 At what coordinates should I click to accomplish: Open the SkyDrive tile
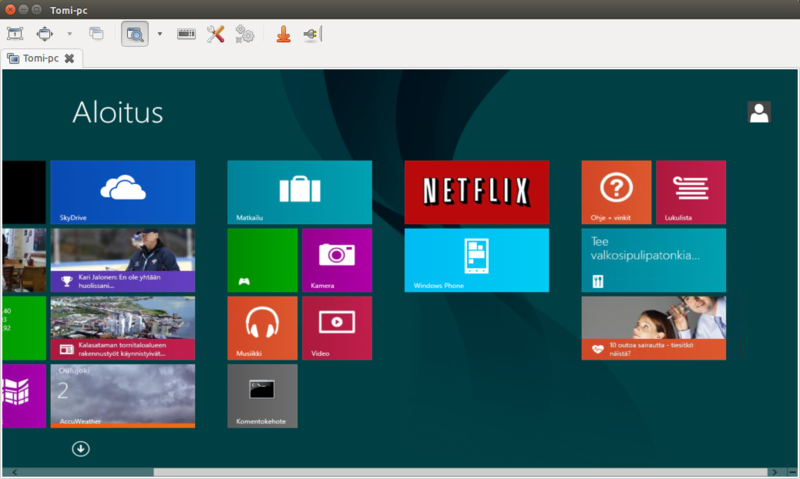(x=122, y=192)
